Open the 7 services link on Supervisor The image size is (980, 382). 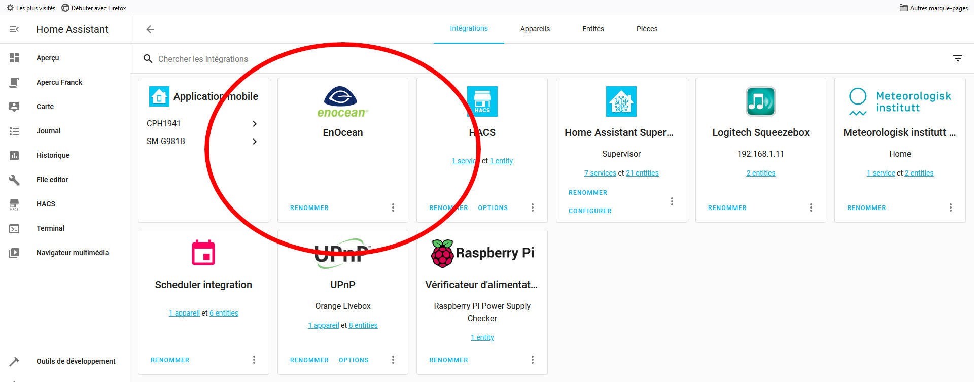coord(600,173)
